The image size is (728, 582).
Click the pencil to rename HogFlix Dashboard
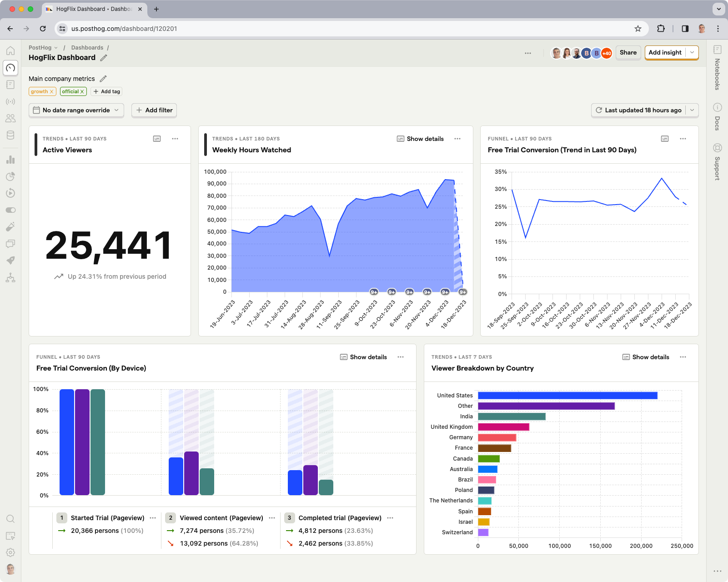pos(103,58)
